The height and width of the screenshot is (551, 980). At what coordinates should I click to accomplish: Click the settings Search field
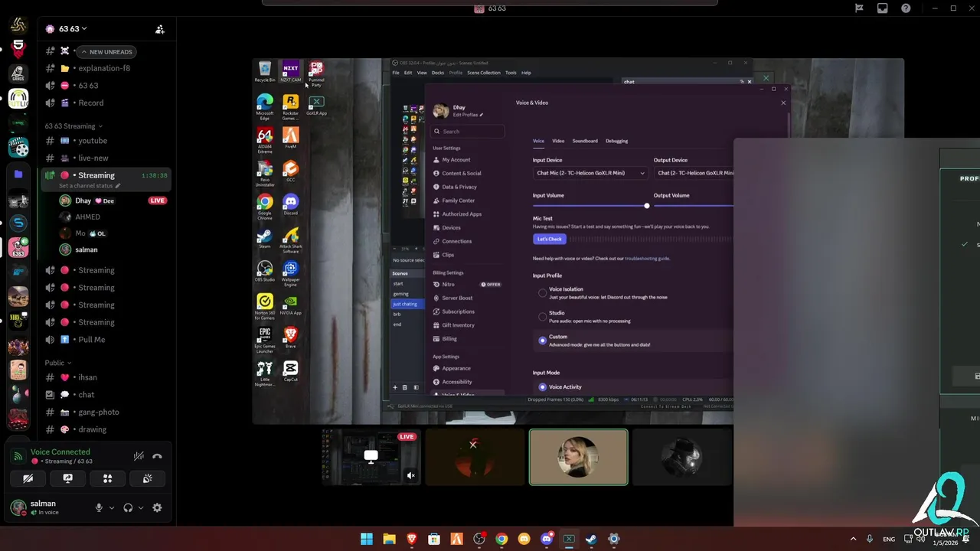pyautogui.click(x=467, y=132)
